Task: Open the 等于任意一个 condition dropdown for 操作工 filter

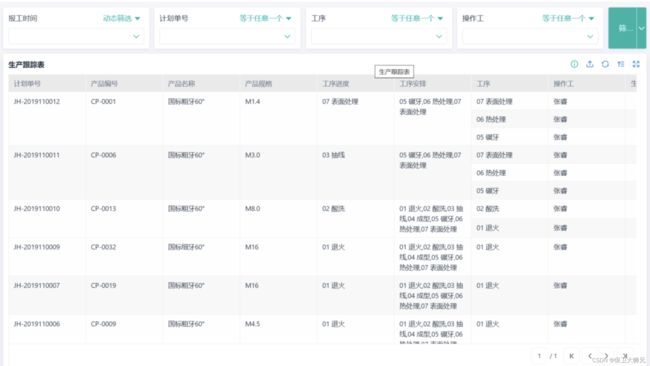Action: click(568, 18)
